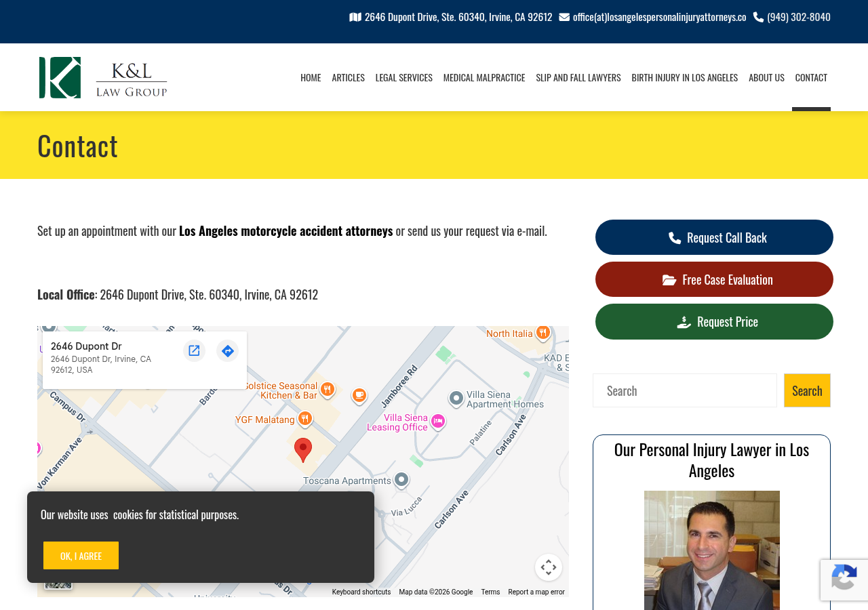
Task: Check the reCAPTCHA verification box
Action: 843,580
